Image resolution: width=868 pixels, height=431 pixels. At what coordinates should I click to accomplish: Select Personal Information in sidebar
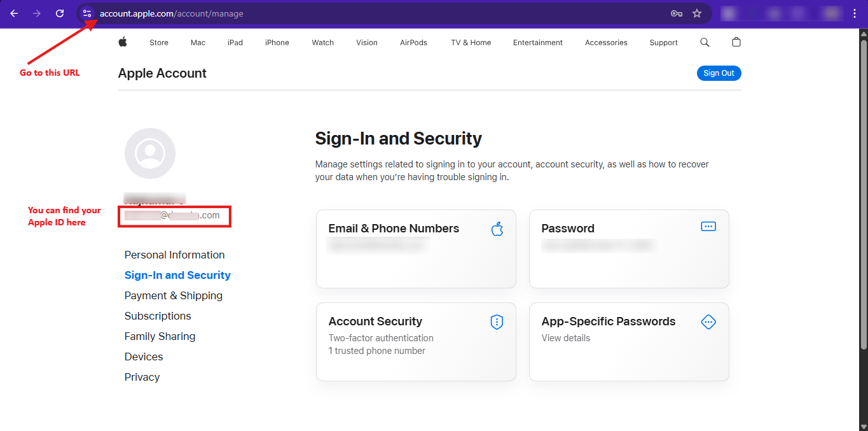tap(174, 255)
